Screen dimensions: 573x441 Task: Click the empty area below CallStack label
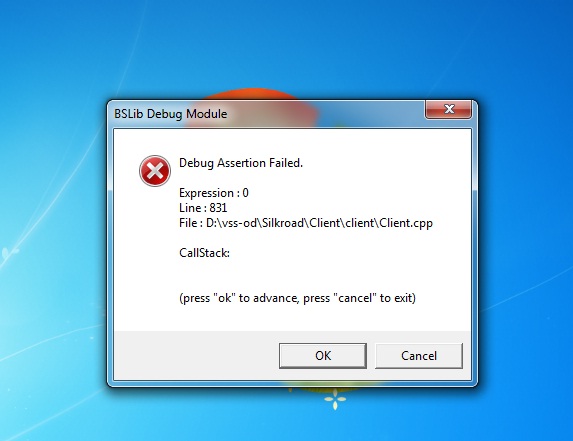(x=292, y=275)
